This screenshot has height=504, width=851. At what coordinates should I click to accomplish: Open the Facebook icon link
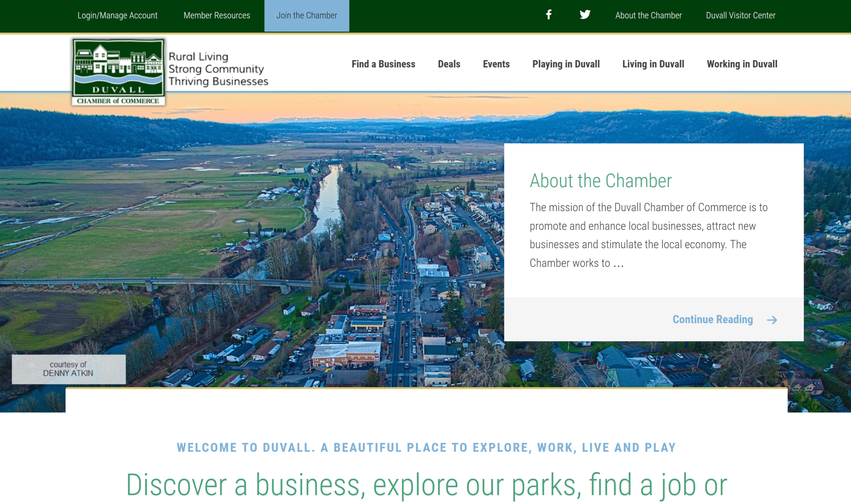pyautogui.click(x=548, y=15)
